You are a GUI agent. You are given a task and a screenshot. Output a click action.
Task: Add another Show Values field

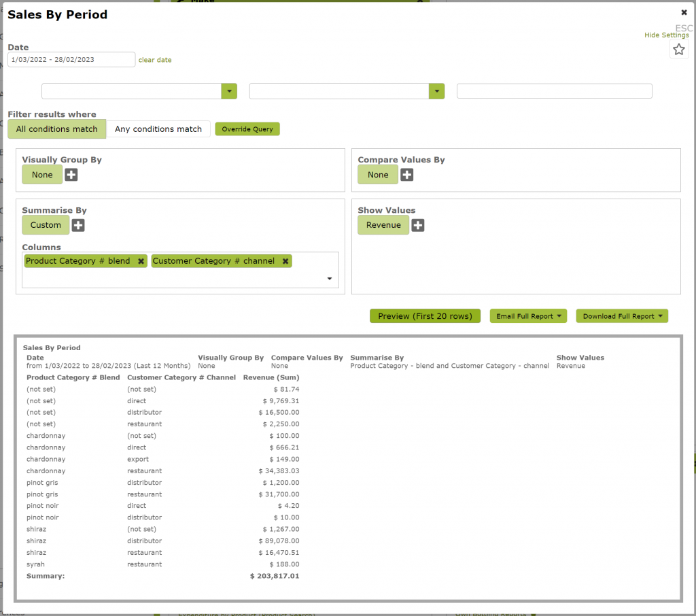click(418, 225)
